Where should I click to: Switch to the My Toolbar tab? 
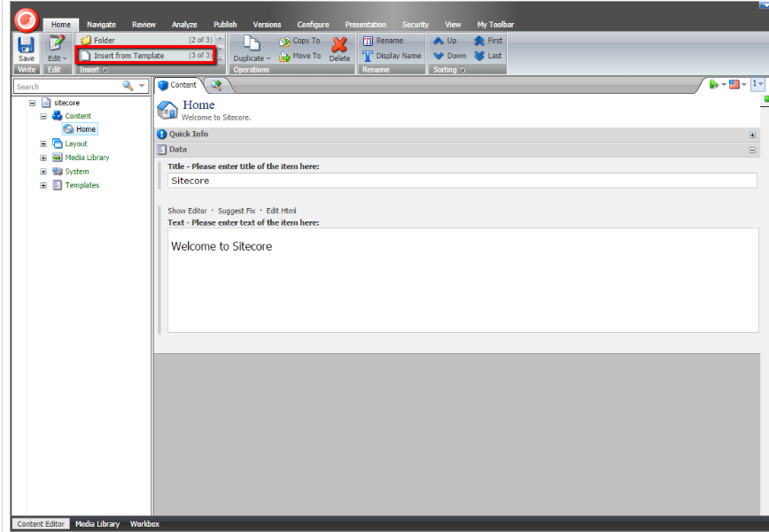pyautogui.click(x=495, y=25)
